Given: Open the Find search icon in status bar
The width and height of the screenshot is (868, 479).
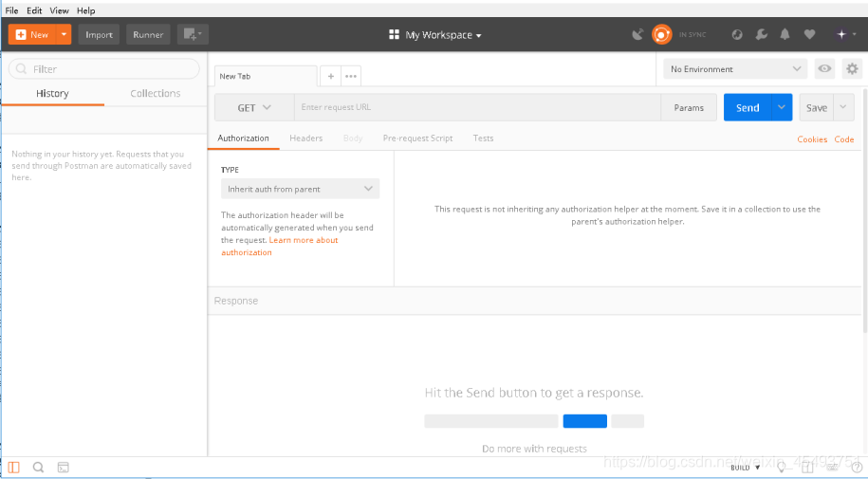Looking at the screenshot, I should coord(38,468).
